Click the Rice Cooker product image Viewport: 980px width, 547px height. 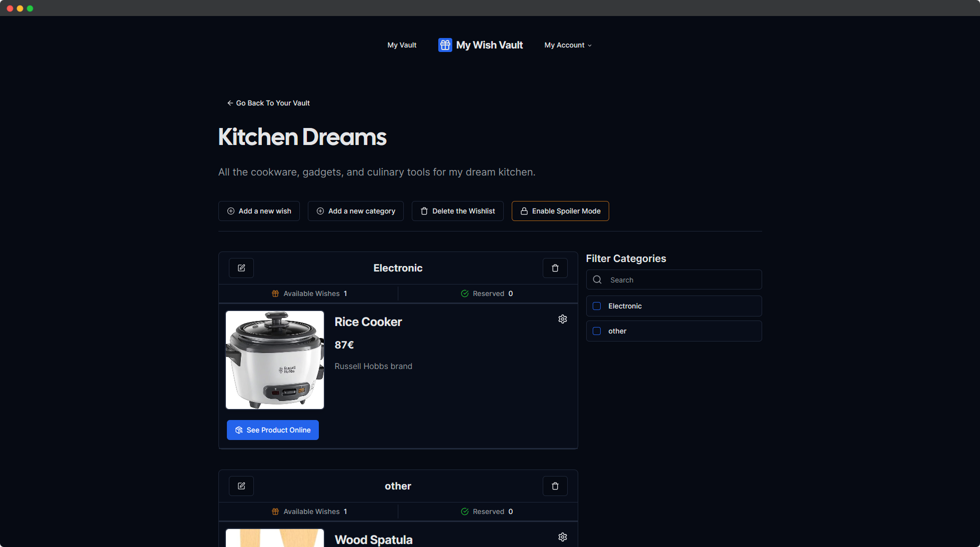[x=275, y=360]
